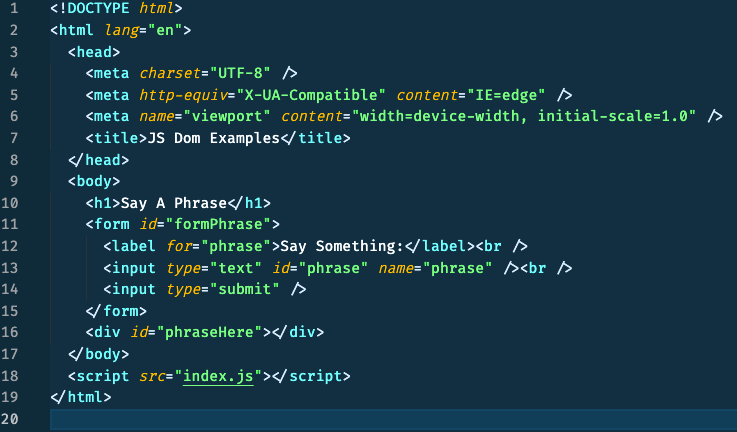Image resolution: width=737 pixels, height=432 pixels.
Task: Select line number 17 in the gutter
Action: tap(9, 354)
